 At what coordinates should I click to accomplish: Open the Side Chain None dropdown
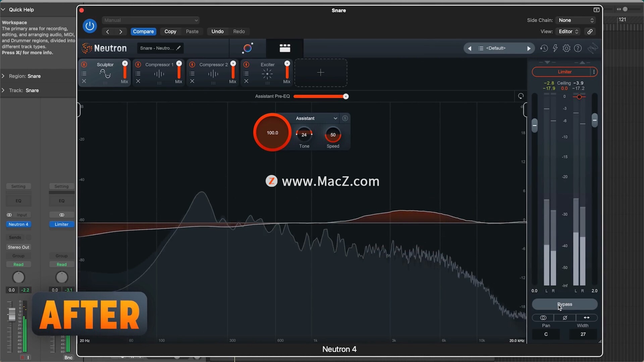point(576,20)
